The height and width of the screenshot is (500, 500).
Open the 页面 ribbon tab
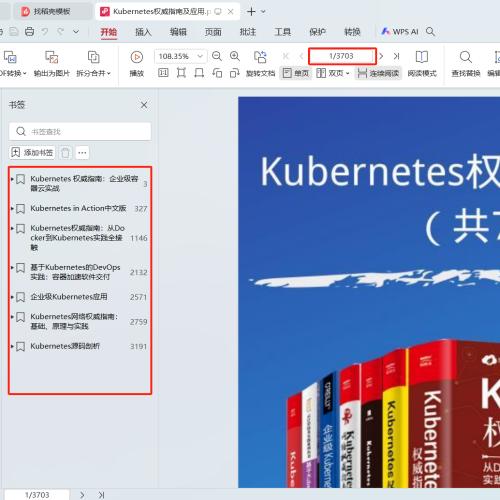213,32
